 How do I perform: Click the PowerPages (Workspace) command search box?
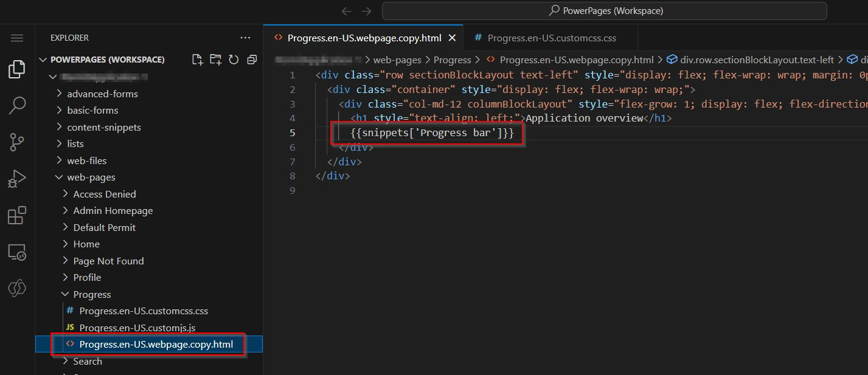tap(605, 11)
